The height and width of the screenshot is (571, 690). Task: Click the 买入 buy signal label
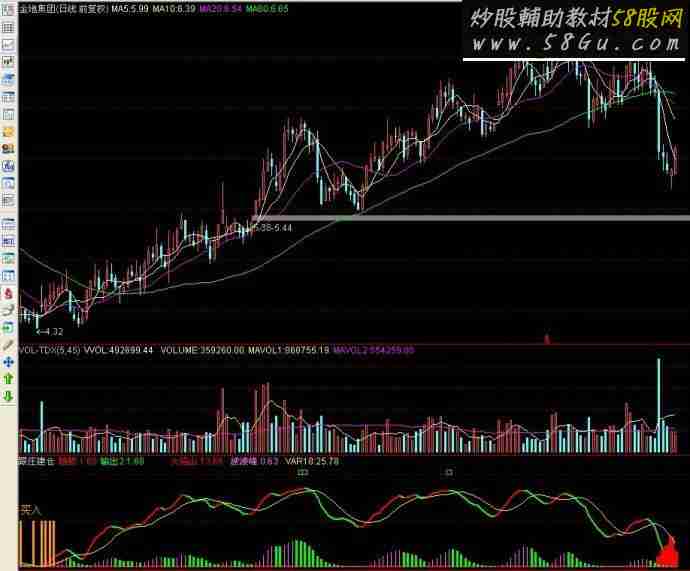coord(31,511)
